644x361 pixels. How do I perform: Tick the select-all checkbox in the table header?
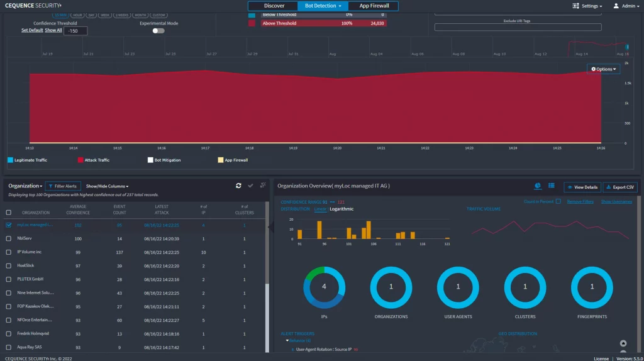coord(9,213)
